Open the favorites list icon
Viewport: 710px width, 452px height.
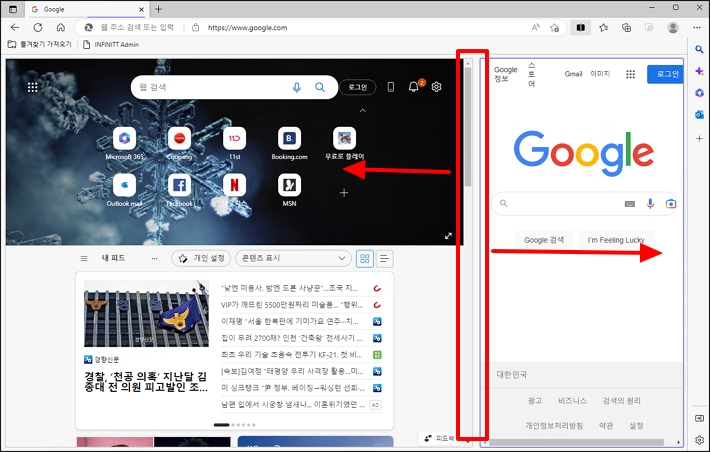point(604,28)
